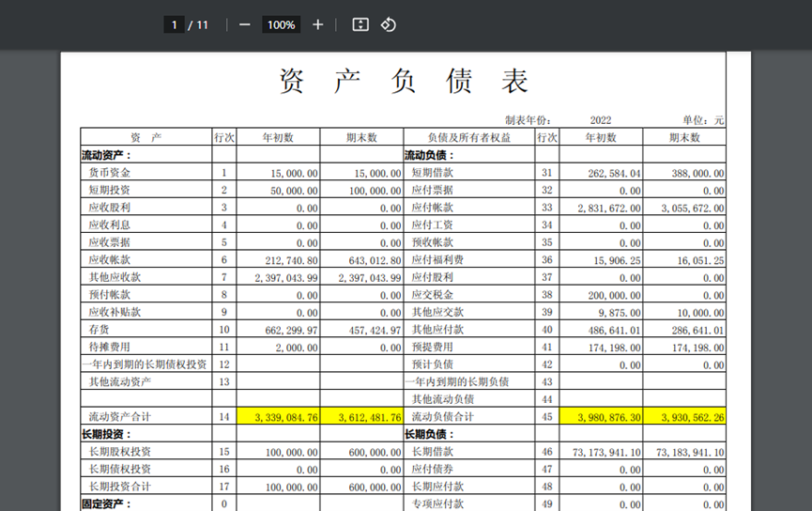Click the 应收帐款 年初数 value 212,740.80
Screen dimensions: 812x511
tap(292, 260)
